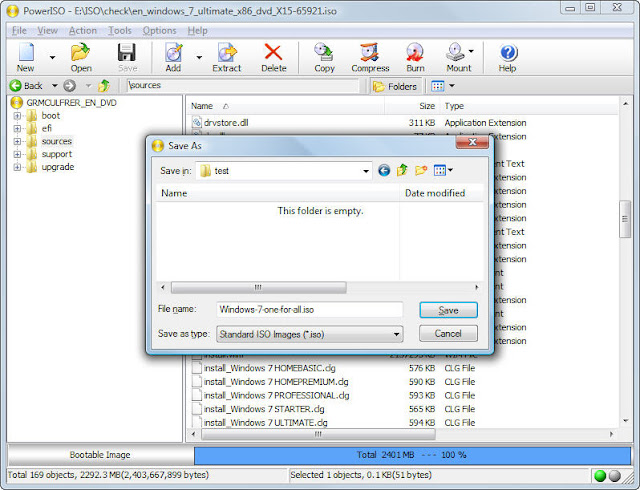Click the green Back navigation icon
Viewport: 640px width, 490px height.
(16, 86)
